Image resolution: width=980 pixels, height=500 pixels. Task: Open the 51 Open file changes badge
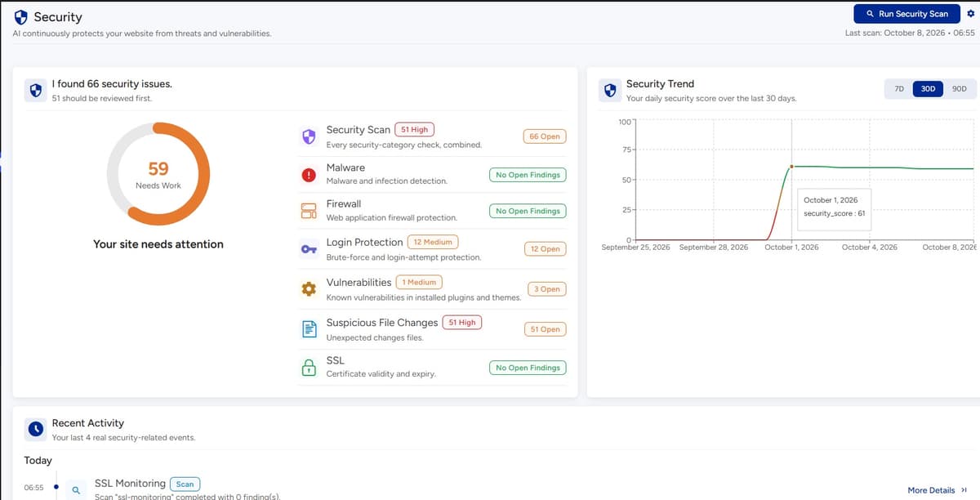coord(545,329)
